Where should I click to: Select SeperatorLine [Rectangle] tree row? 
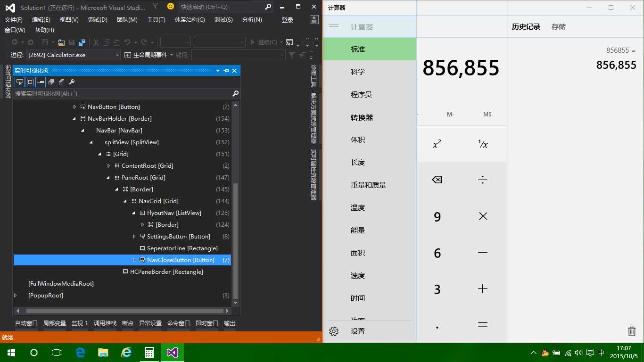coord(122,248)
